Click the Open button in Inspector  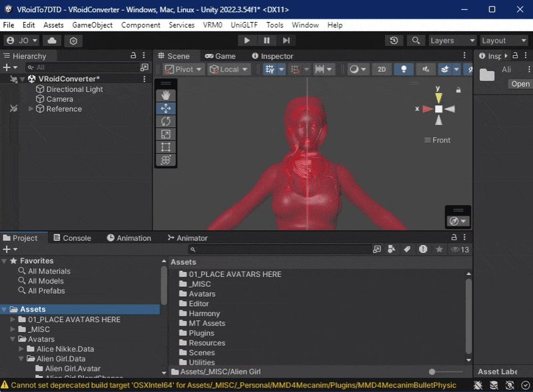520,84
